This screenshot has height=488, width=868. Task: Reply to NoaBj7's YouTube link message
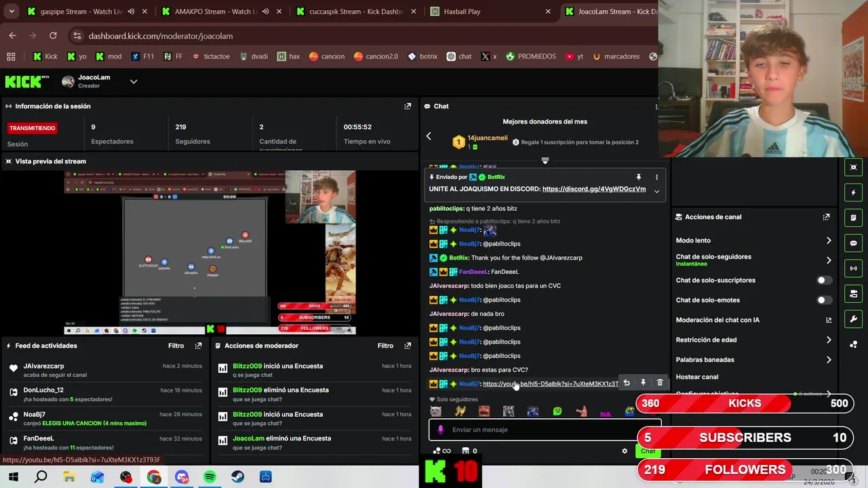pos(627,384)
